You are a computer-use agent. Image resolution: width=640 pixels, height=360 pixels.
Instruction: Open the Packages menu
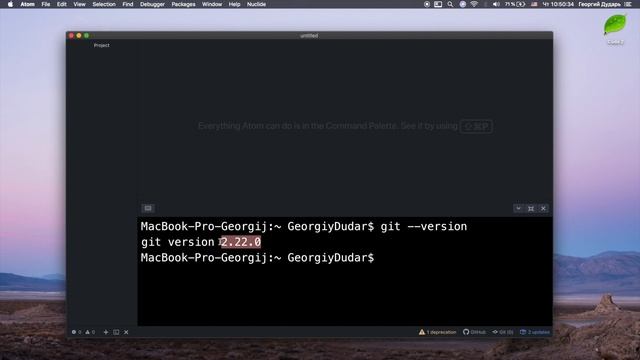click(183, 4)
